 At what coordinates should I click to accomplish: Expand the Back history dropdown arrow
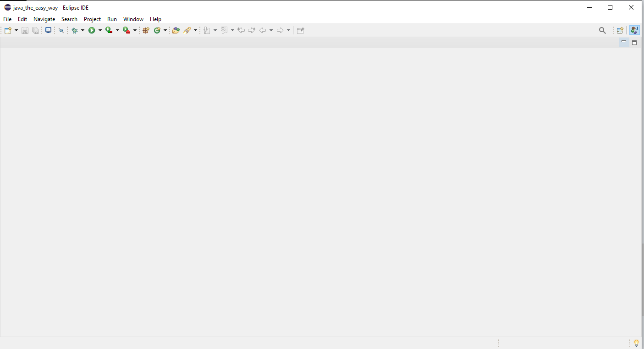point(271,30)
